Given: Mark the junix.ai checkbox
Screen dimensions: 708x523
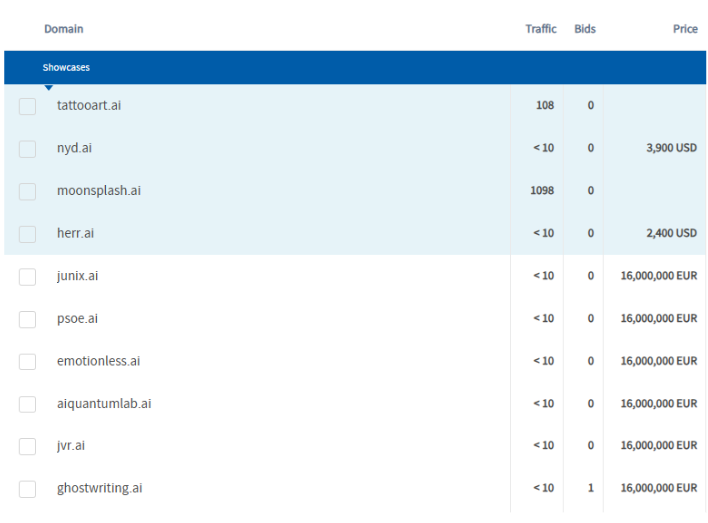Looking at the screenshot, I should point(28,277).
